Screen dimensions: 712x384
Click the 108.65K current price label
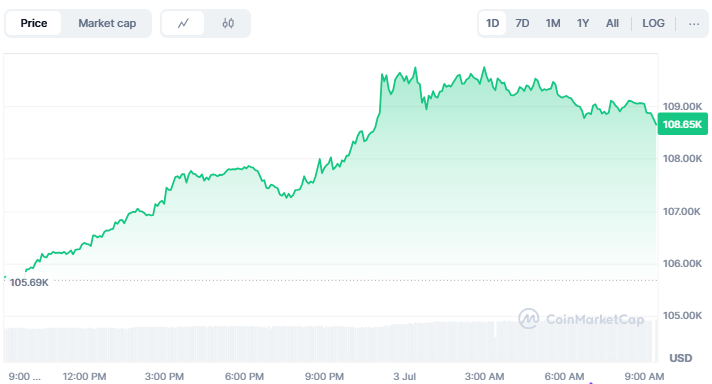[682, 124]
